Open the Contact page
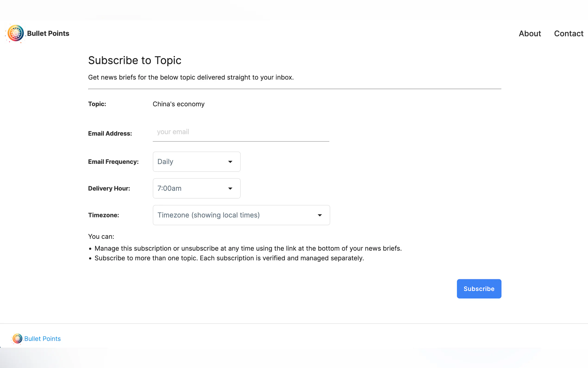The height and width of the screenshot is (368, 588). (568, 33)
